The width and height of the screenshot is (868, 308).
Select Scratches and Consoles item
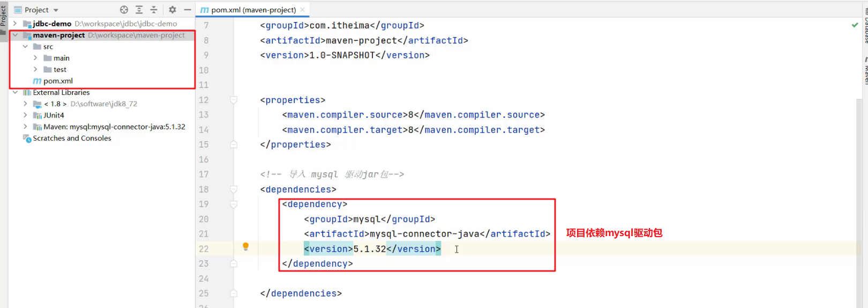point(72,138)
